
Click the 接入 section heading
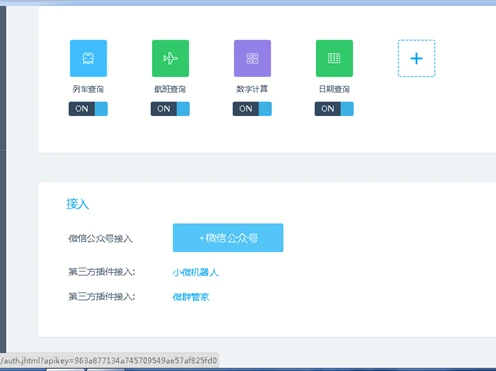pos(77,204)
